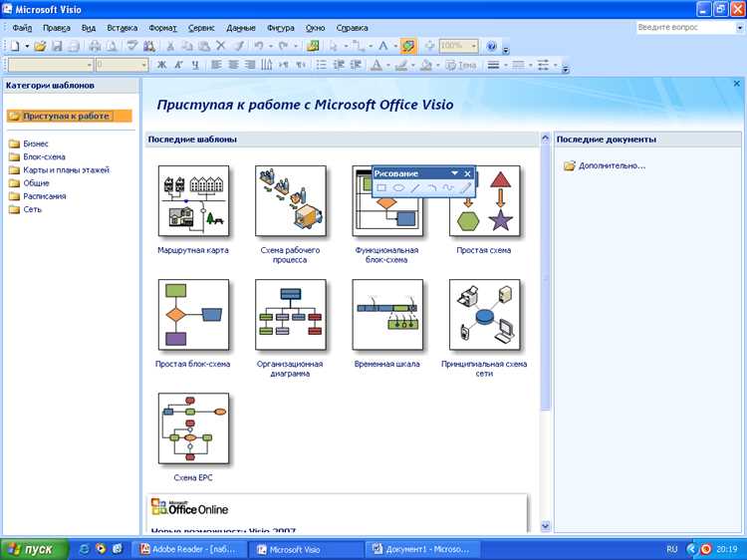Toggle underline Ч formatting
This screenshot has height=560, width=747.
click(195, 65)
